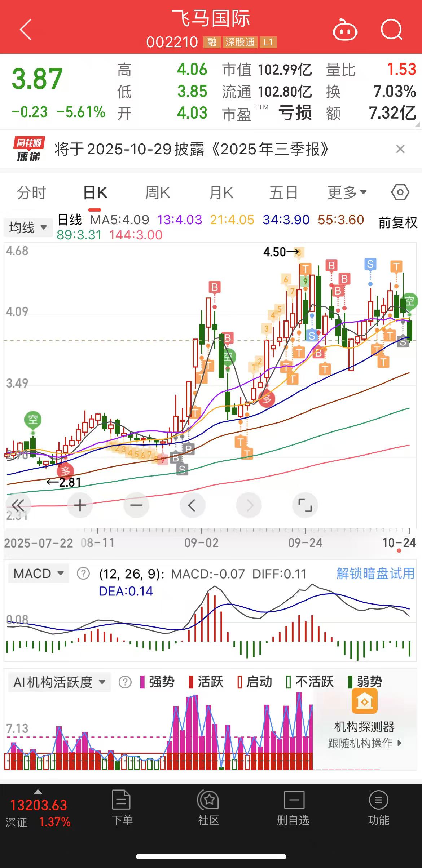This screenshot has width=422, height=868.
Task: Expand quote details corner triangle
Action: tap(418, 125)
